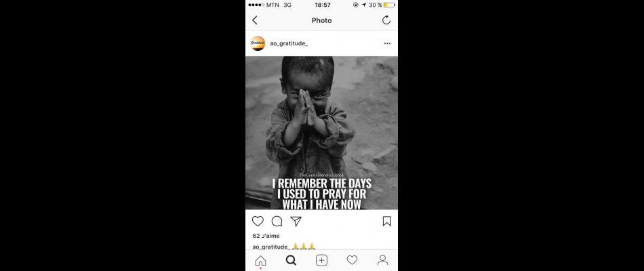Tap the Photo title in header

(x=321, y=20)
